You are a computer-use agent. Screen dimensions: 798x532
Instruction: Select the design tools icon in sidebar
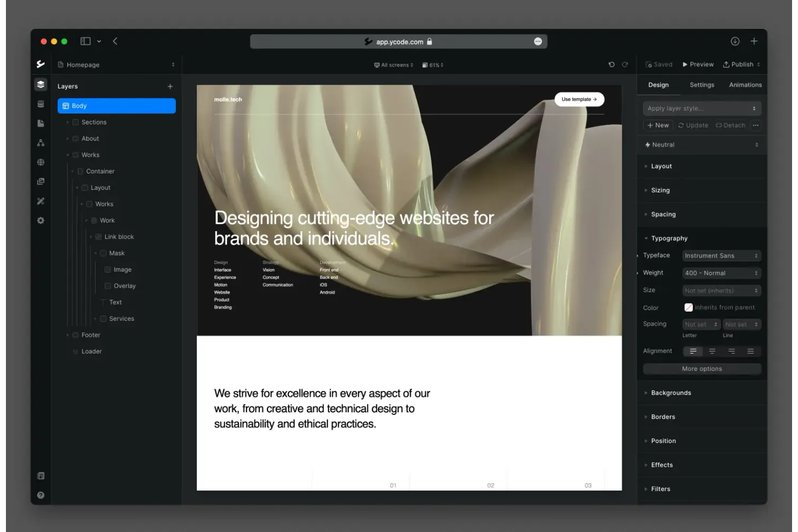40,201
